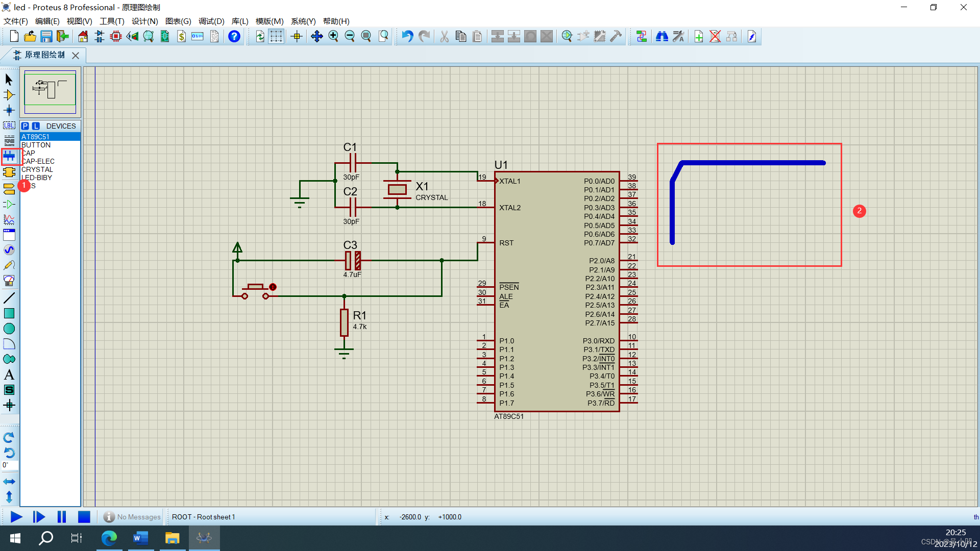Select the Junction dot mode tool
Screen dimensions: 980x551
(x=9, y=110)
